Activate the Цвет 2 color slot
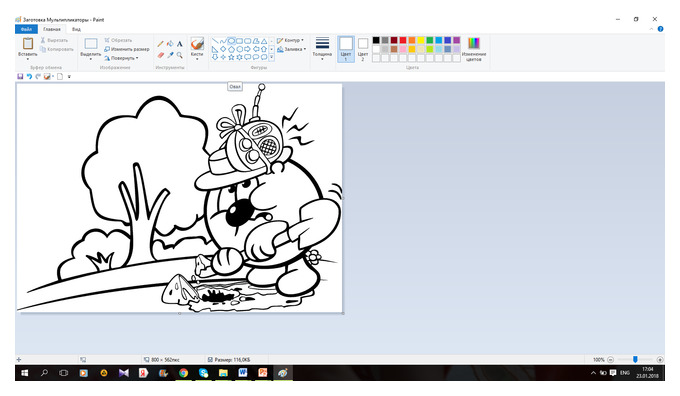Image resolution: width=680 pixels, height=396 pixels. pyautogui.click(x=363, y=49)
